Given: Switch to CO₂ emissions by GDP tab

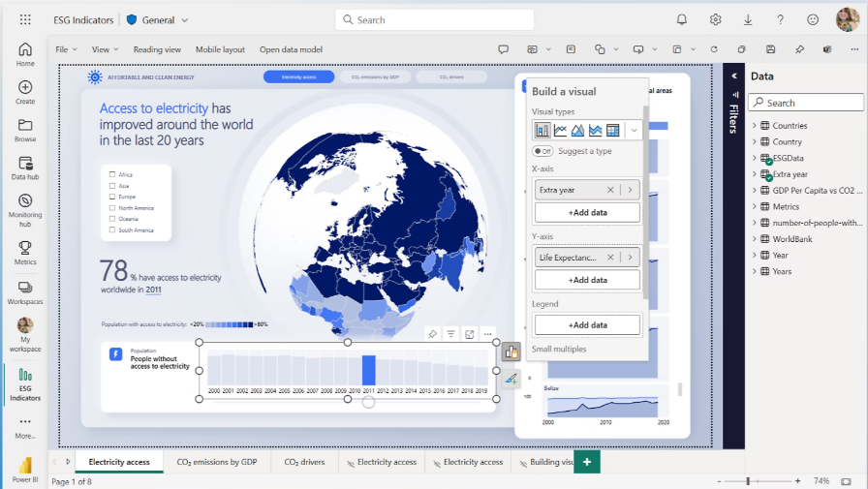Looking at the screenshot, I should tap(217, 462).
